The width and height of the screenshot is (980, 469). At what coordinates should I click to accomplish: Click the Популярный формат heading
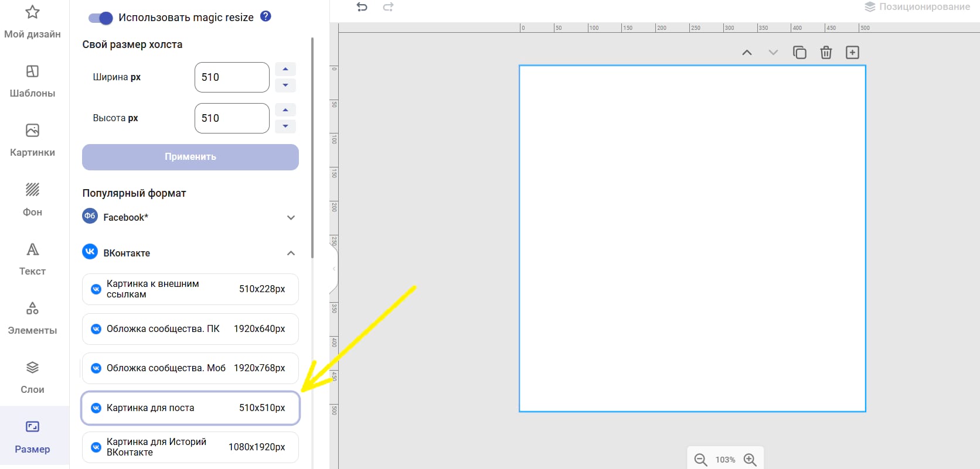(x=134, y=193)
